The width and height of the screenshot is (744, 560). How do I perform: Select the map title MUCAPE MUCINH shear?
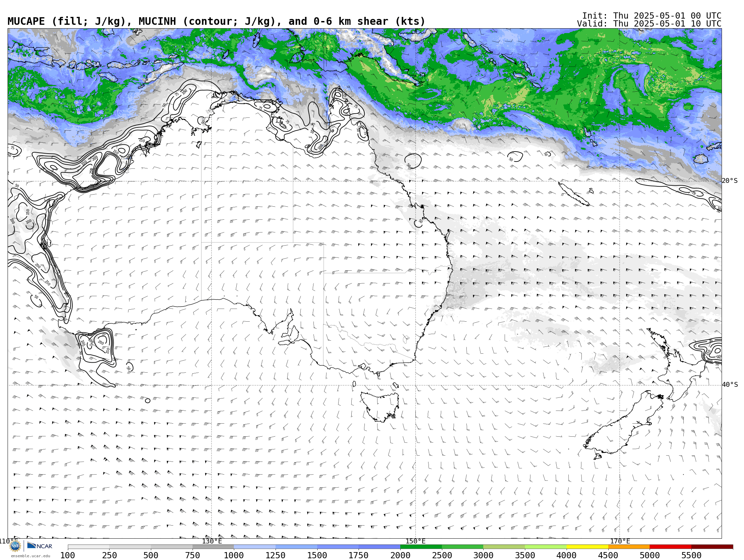(x=216, y=21)
